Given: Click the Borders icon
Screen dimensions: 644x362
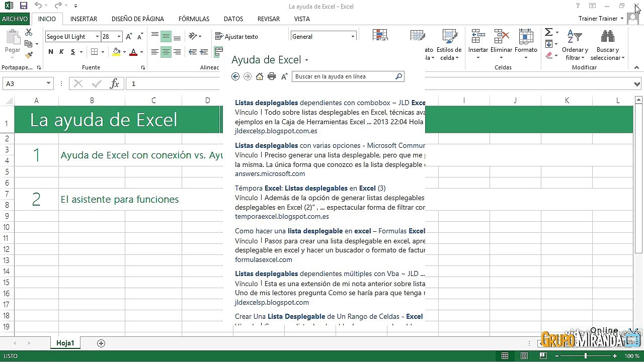Looking at the screenshot, I should tap(94, 52).
